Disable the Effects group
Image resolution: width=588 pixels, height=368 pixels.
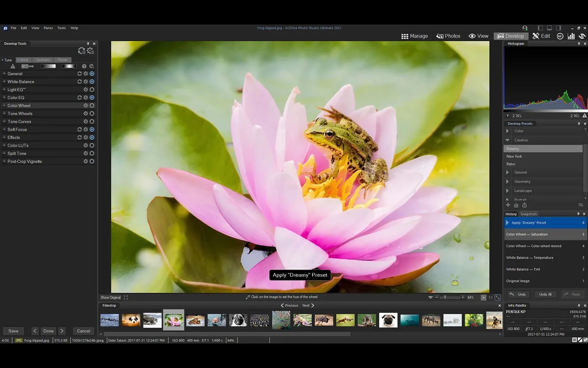tap(92, 138)
